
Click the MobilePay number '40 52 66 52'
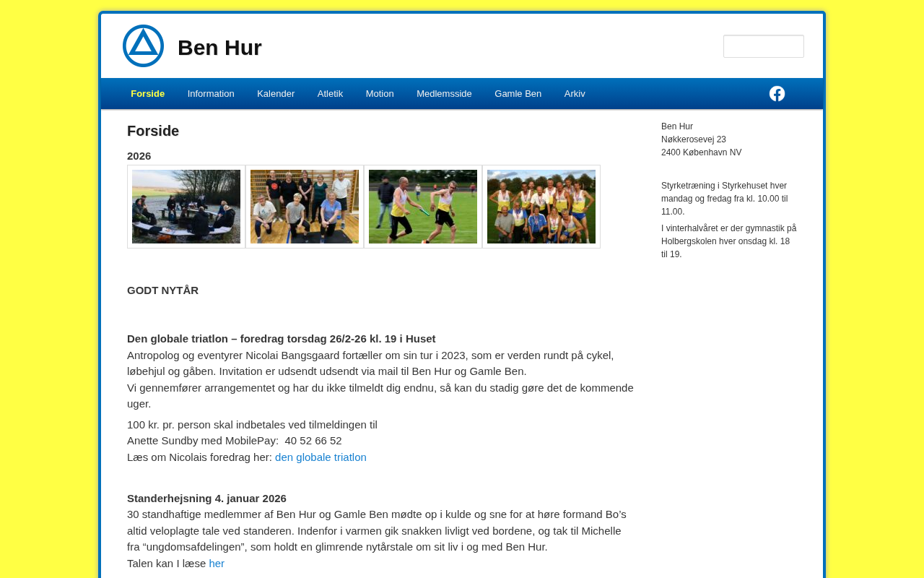point(313,441)
